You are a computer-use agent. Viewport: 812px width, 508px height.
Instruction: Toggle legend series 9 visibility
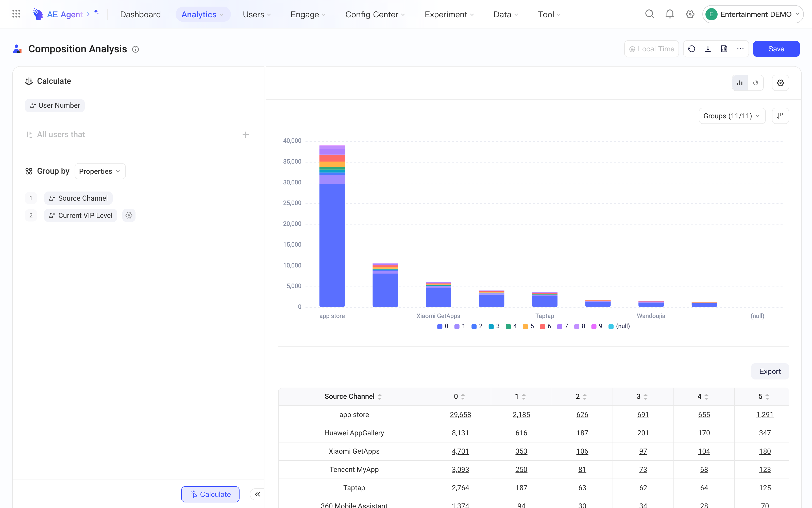597,326
